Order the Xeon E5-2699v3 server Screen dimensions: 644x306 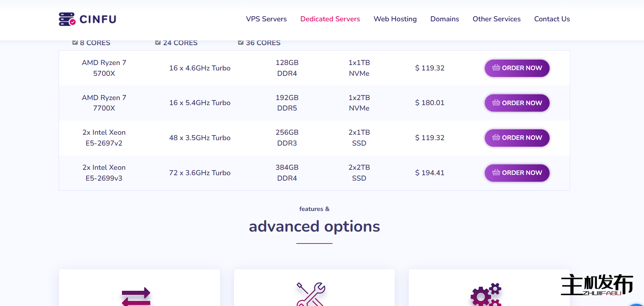click(x=517, y=173)
